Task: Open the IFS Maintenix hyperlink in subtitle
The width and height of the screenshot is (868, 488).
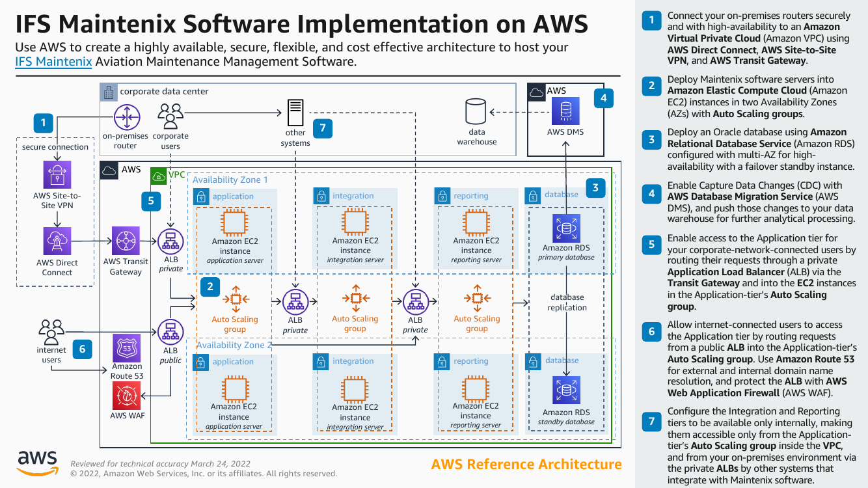Action: pyautogui.click(x=53, y=62)
